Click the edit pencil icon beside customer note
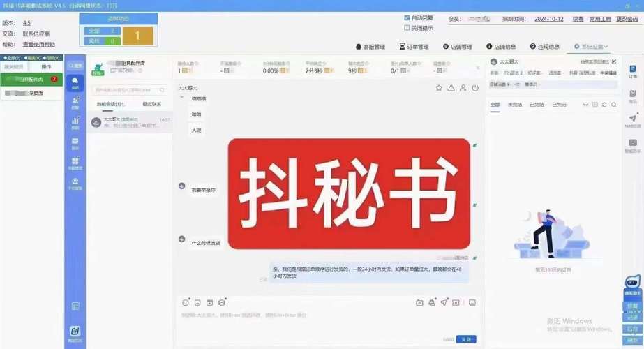This screenshot has height=349, width=644. click(614, 61)
